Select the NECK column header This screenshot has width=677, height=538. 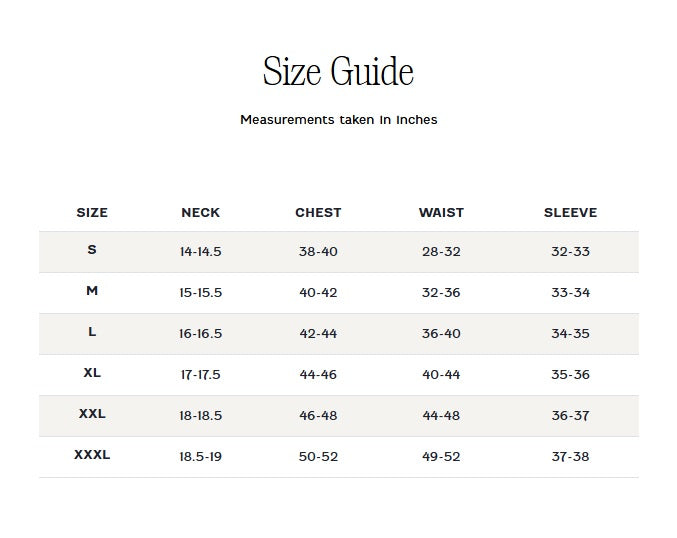201,212
